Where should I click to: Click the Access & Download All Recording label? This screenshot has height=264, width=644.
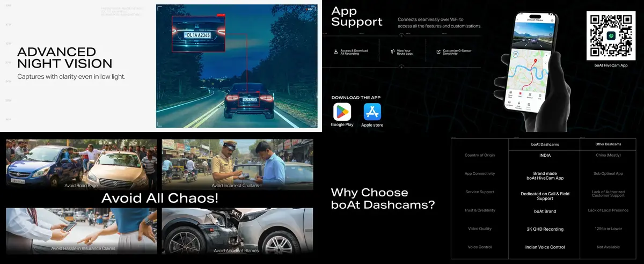(354, 52)
